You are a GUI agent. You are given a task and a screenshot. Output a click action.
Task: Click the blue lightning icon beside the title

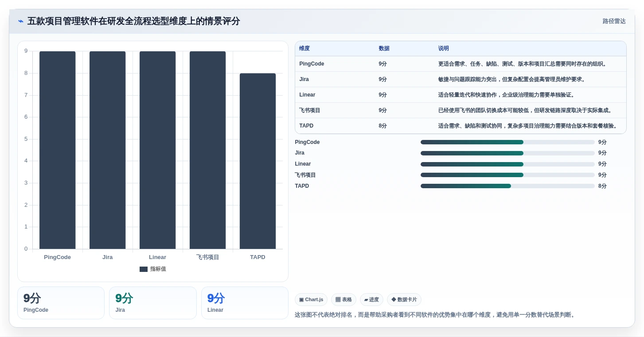(x=21, y=21)
